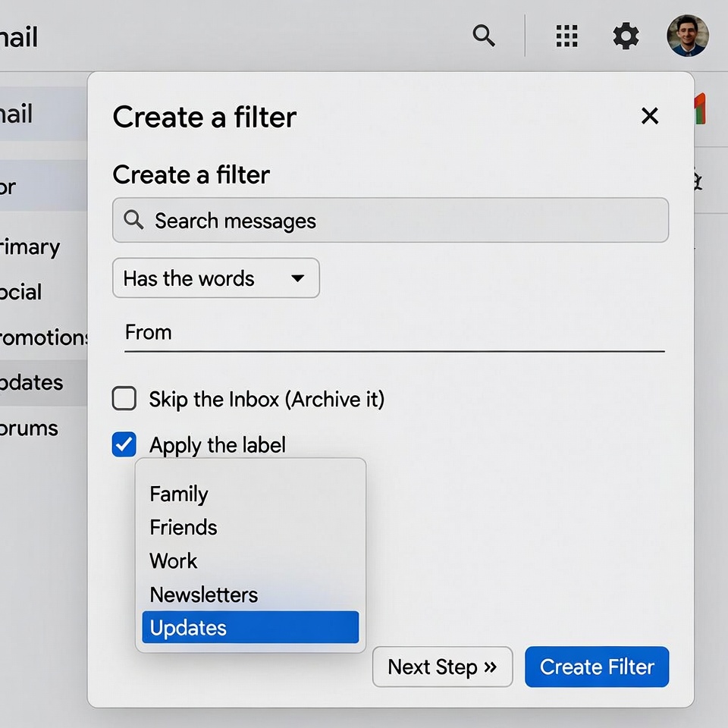
Task: Open the settings gear icon
Action: click(626, 36)
